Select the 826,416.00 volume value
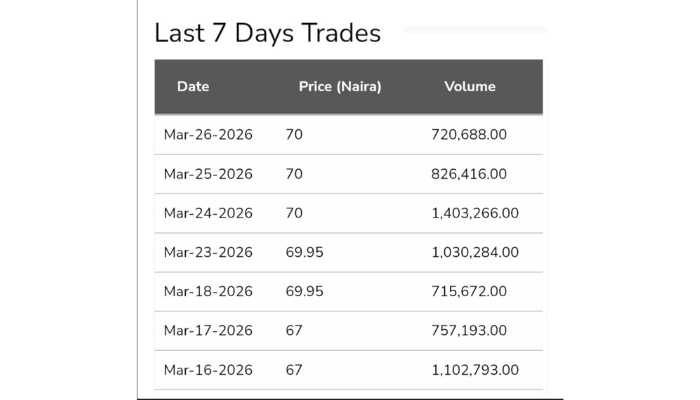Image resolution: width=700 pixels, height=400 pixels. (x=469, y=174)
